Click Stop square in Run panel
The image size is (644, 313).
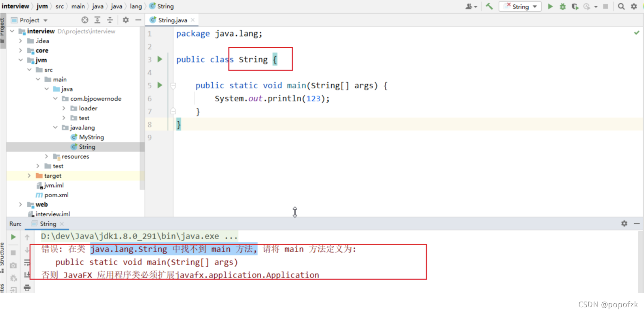pos(13,252)
